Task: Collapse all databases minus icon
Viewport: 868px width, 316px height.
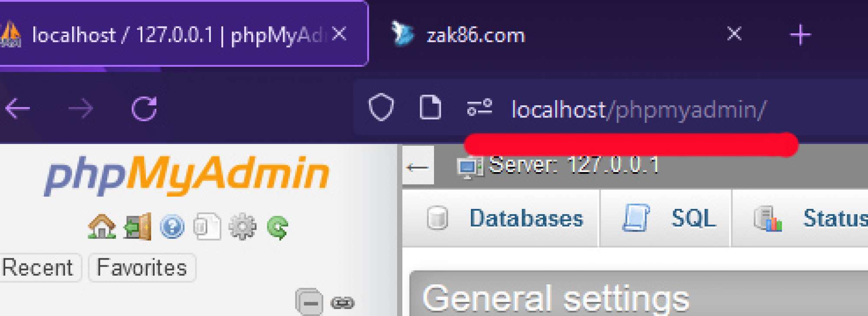Action: pyautogui.click(x=309, y=302)
